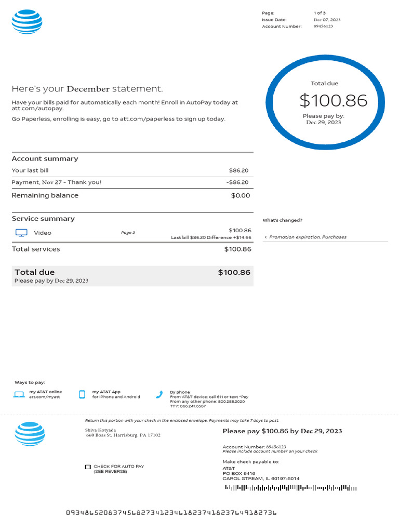Open the att.com/myatt link

coord(41,397)
